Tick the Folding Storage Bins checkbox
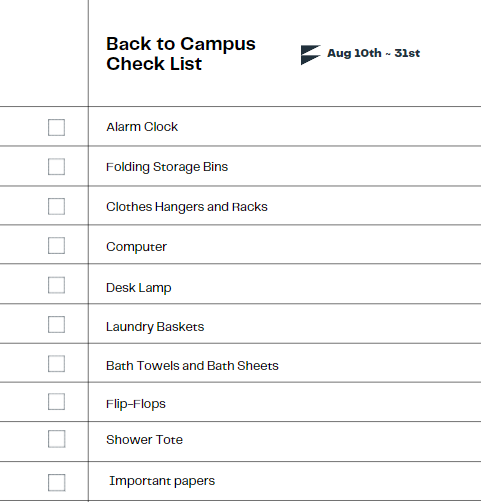 (x=56, y=166)
